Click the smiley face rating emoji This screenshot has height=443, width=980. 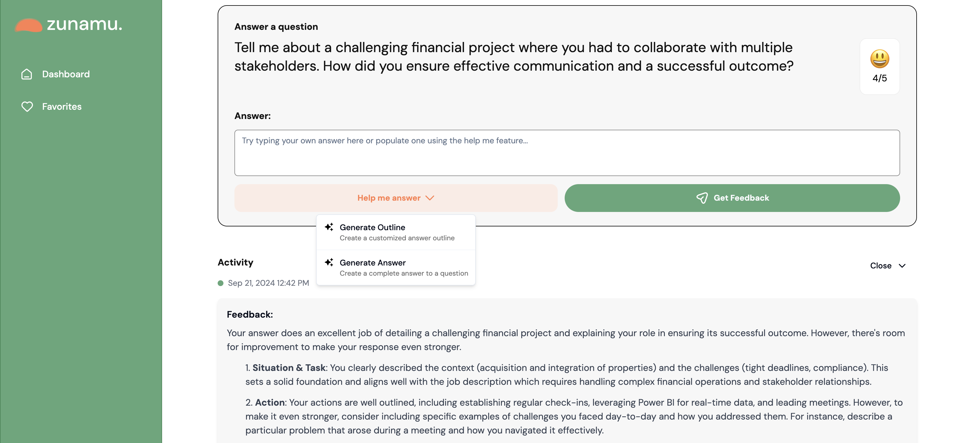click(880, 59)
